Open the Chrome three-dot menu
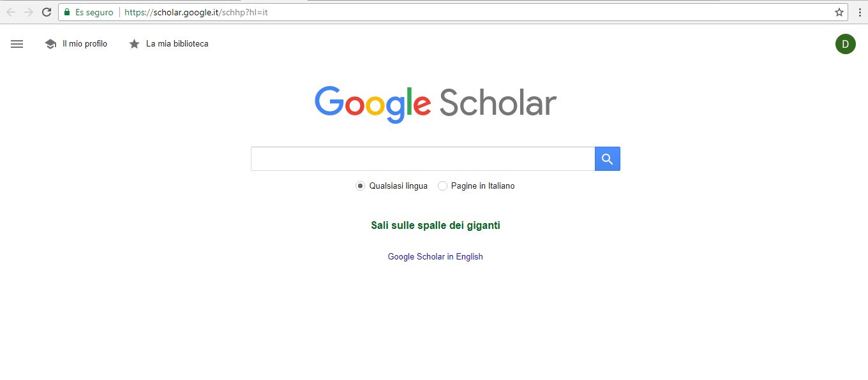The image size is (868, 380). [861, 12]
